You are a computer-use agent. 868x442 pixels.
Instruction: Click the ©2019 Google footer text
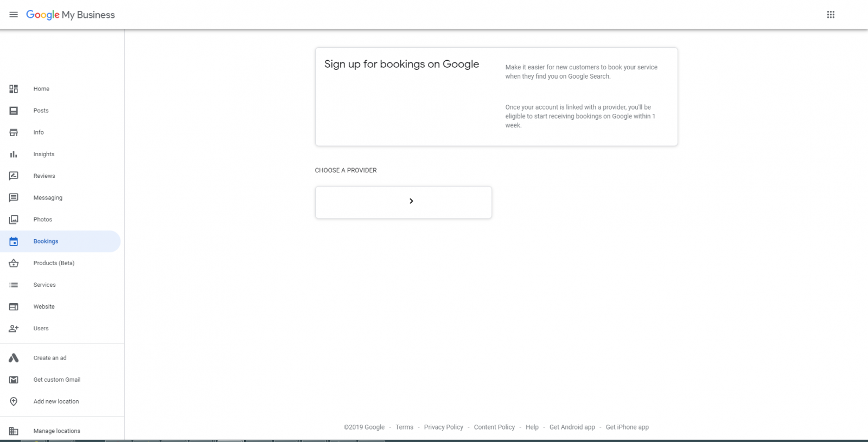(x=364, y=427)
